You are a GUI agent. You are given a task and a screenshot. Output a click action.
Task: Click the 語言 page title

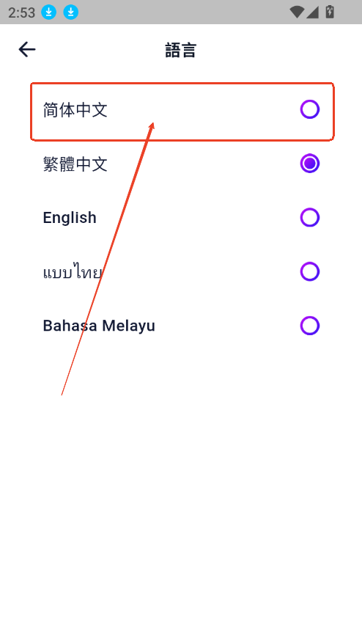click(180, 50)
